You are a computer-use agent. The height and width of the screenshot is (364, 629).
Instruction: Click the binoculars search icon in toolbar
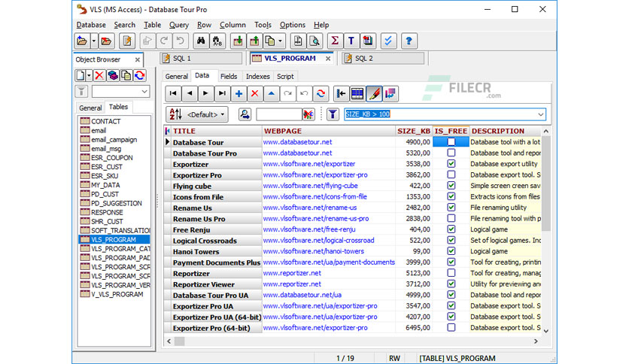tap(201, 41)
